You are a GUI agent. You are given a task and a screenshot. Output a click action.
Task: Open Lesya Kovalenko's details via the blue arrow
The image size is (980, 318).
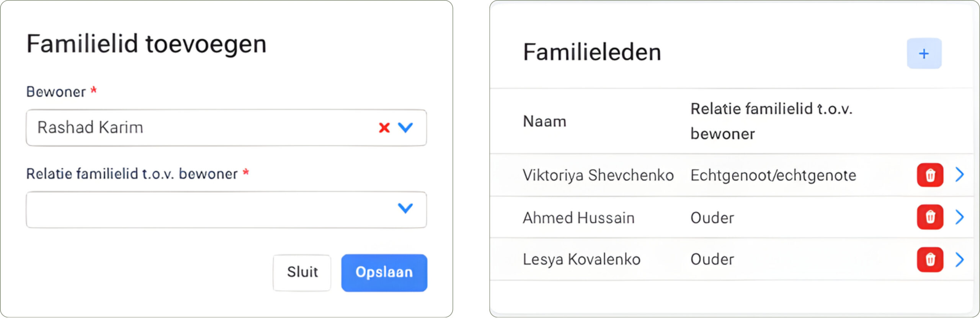(961, 259)
